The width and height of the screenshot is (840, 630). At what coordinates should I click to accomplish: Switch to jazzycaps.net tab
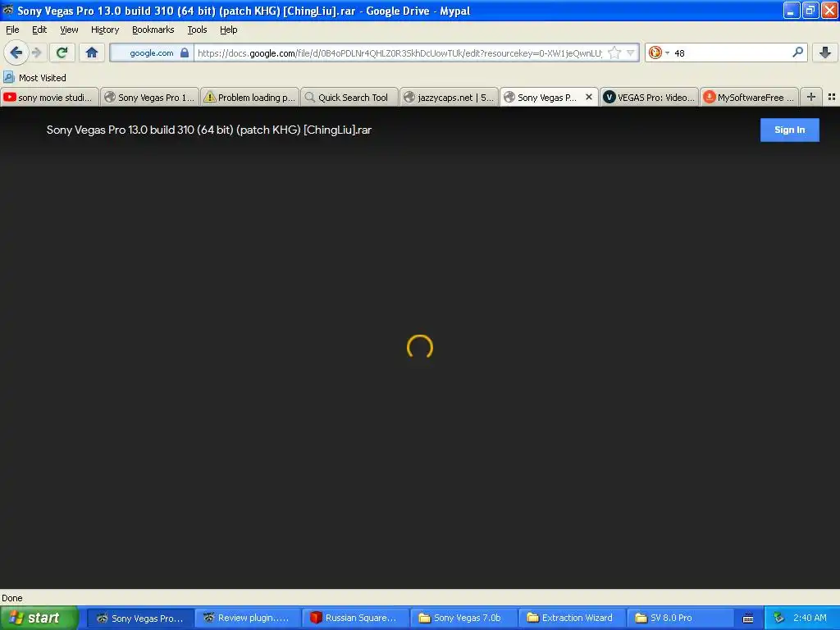(x=449, y=97)
